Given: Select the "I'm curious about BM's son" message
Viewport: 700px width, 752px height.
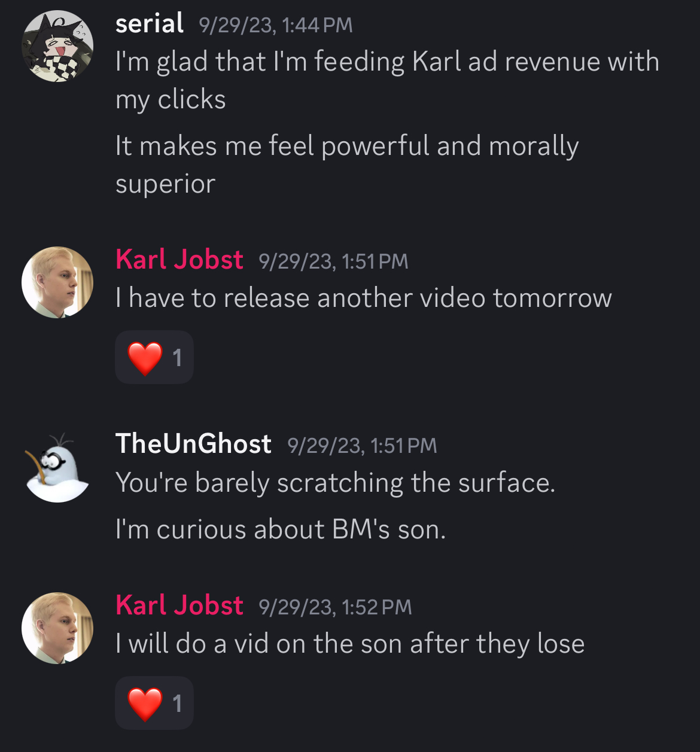Looking at the screenshot, I should pos(281,529).
